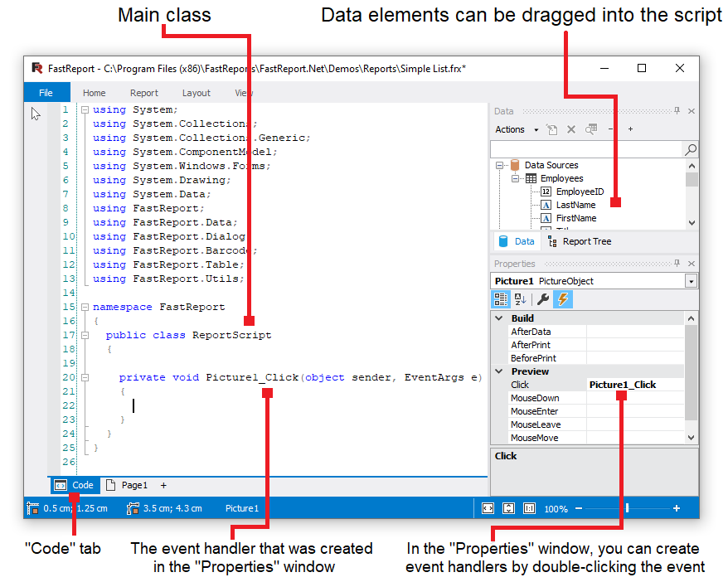Show properties with the wrench icon
Viewport: 728px width, 582px height.
point(543,299)
